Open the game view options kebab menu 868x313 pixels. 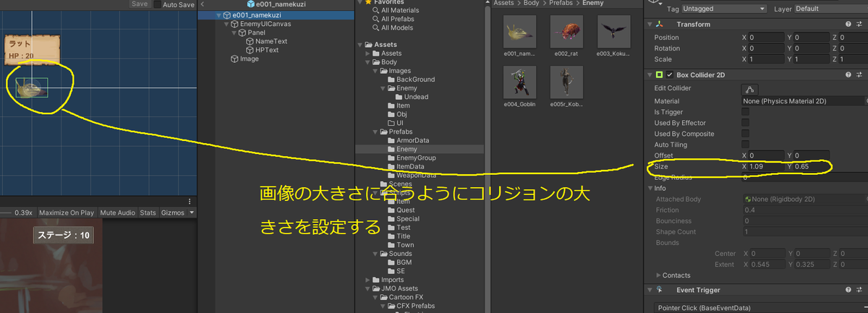point(190,202)
